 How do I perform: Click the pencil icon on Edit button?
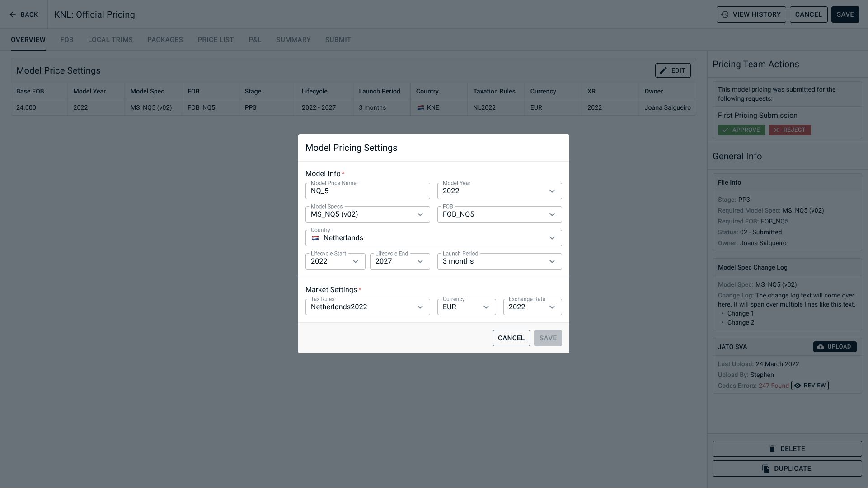tap(663, 70)
